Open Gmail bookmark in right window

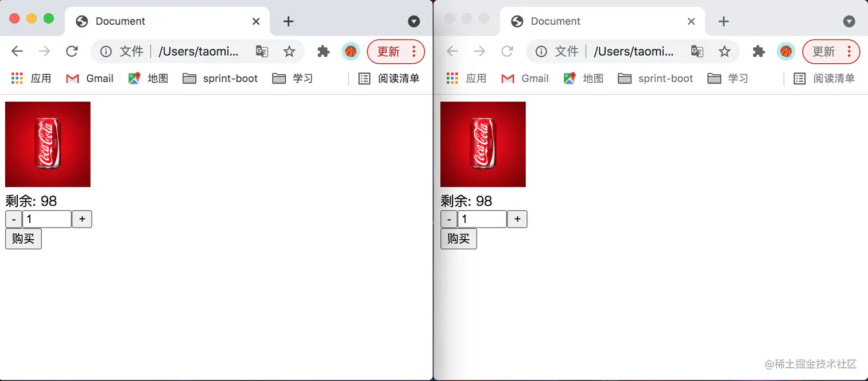click(525, 78)
